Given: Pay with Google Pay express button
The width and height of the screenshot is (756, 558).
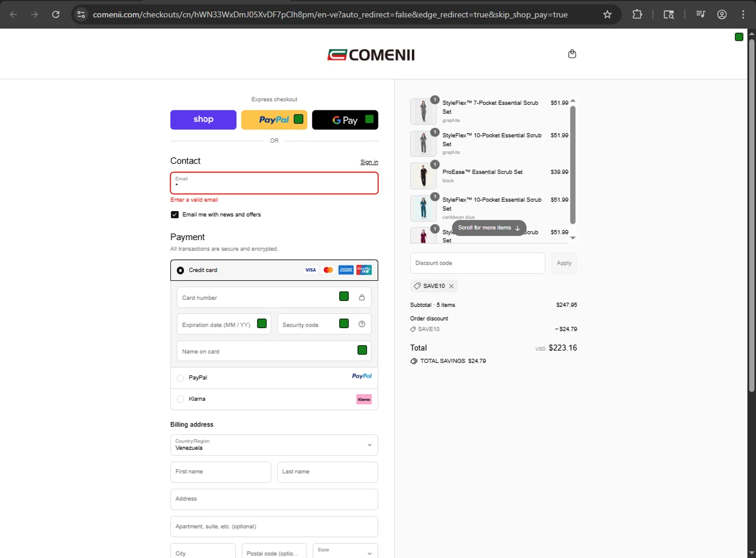Looking at the screenshot, I should pyautogui.click(x=345, y=119).
